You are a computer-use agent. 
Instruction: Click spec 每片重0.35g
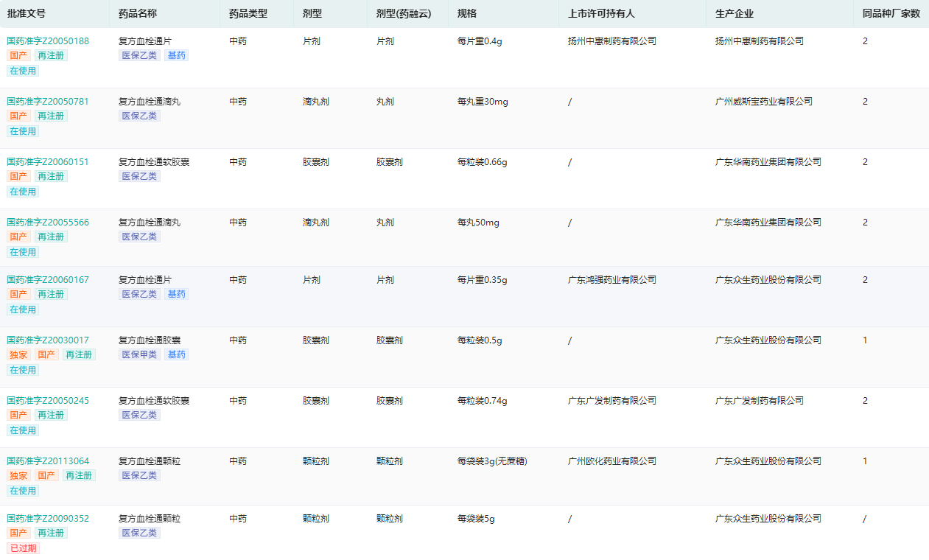point(483,280)
